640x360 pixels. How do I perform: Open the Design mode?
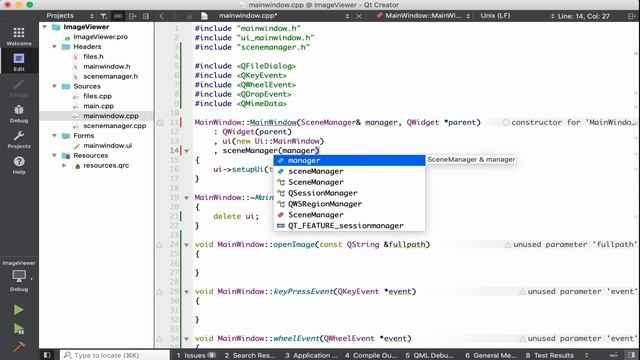pos(19,87)
